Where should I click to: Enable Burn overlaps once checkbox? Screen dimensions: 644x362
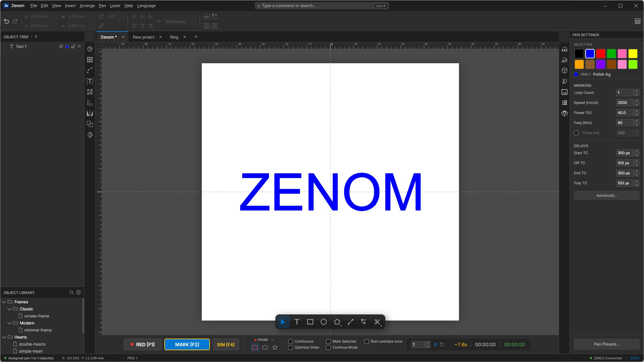367,342
